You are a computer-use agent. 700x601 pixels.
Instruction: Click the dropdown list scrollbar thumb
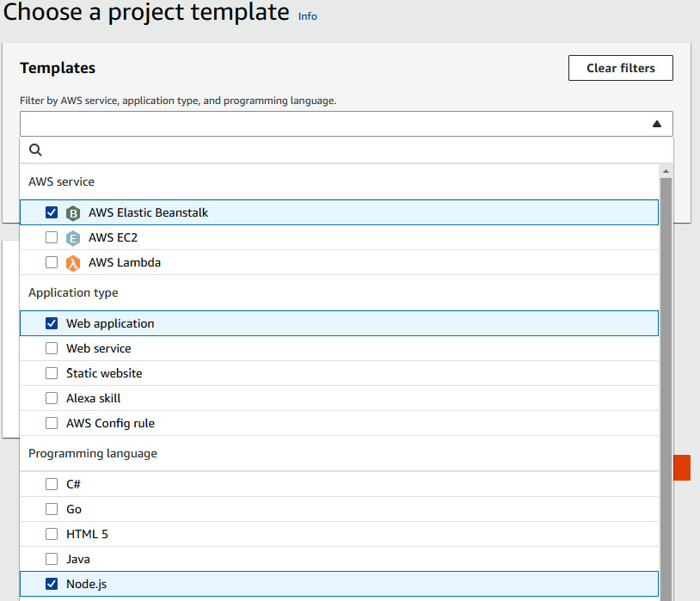(666, 389)
